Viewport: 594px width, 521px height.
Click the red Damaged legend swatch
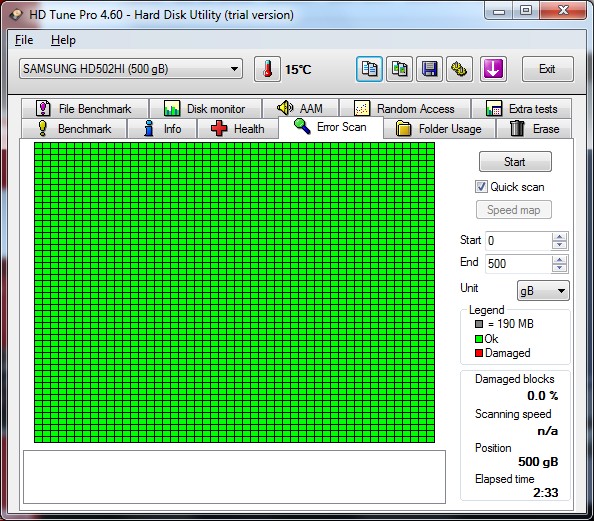coord(479,353)
